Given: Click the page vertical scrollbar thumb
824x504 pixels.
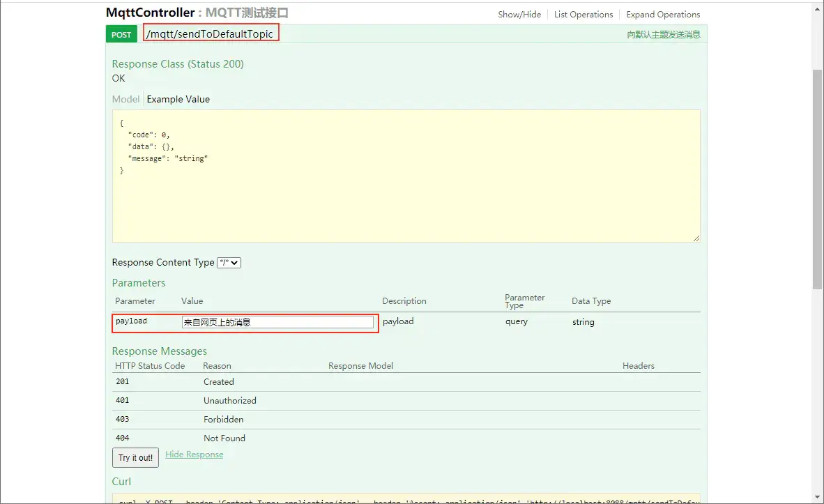Looking at the screenshot, I should [x=817, y=178].
